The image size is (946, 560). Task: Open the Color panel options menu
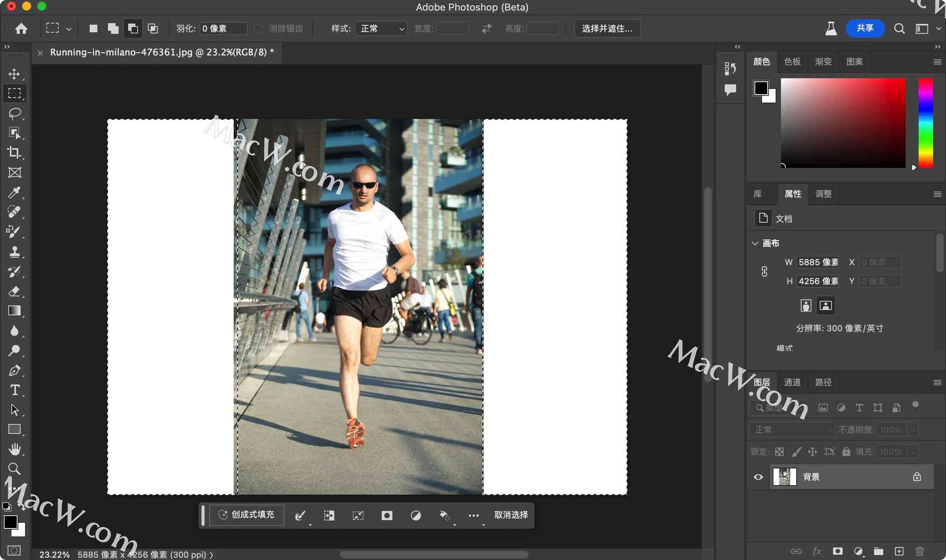tap(937, 62)
